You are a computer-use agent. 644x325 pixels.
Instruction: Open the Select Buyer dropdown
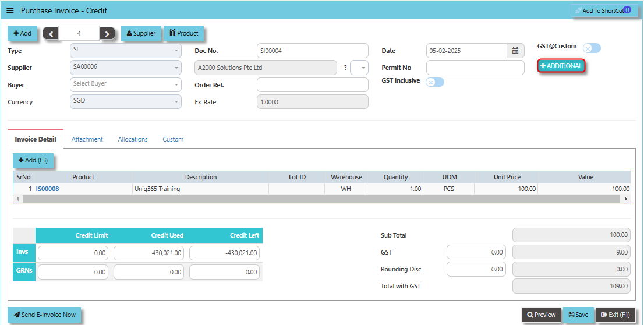(126, 84)
